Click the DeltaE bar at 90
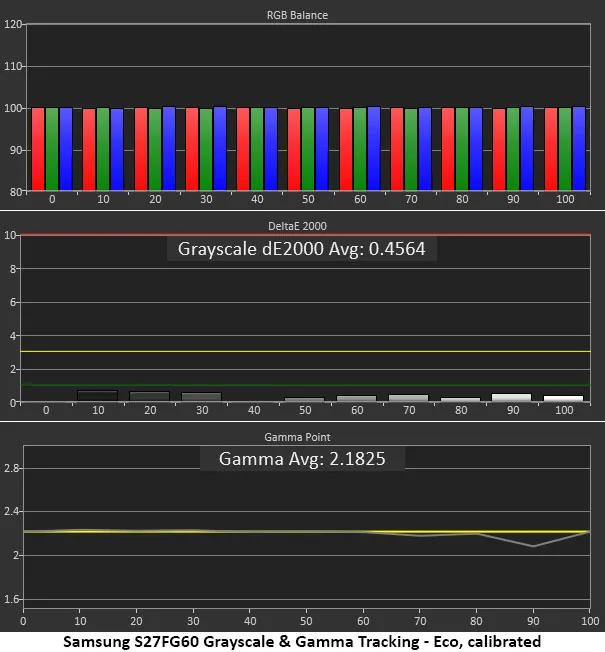Screen dimensions: 605x652 click(511, 398)
